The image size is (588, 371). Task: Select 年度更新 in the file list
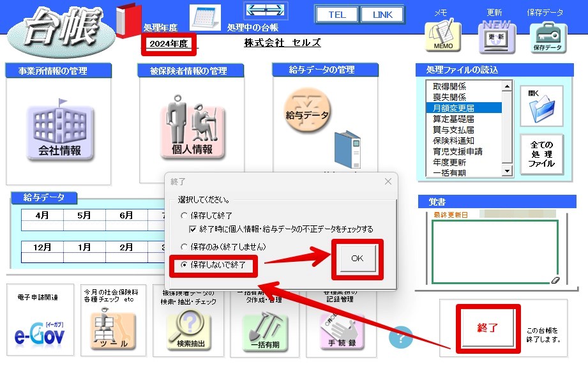coord(464,162)
